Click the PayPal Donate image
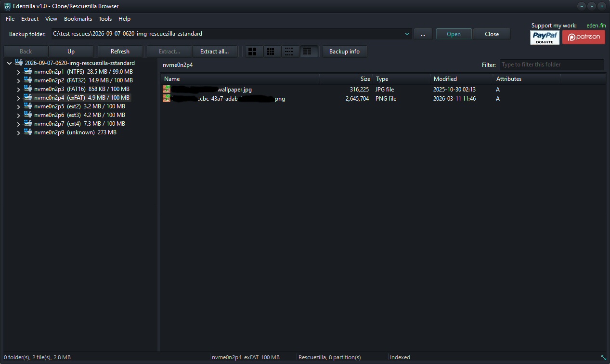The height and width of the screenshot is (364, 610). click(x=545, y=37)
